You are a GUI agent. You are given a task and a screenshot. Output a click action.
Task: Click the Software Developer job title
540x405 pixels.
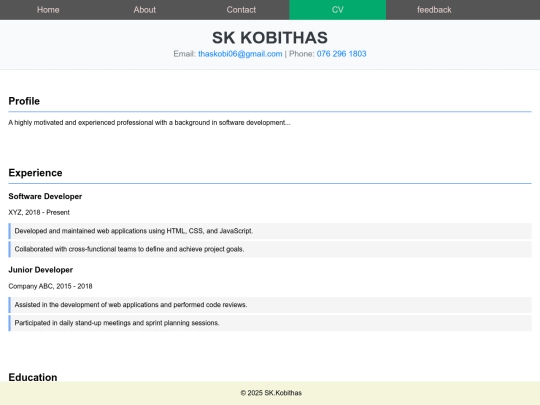[45, 196]
